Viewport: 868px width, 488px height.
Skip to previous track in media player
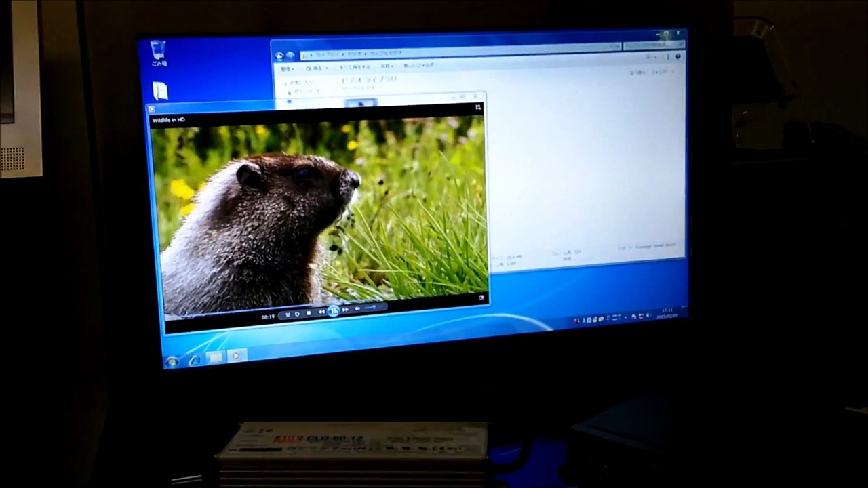coord(321,312)
